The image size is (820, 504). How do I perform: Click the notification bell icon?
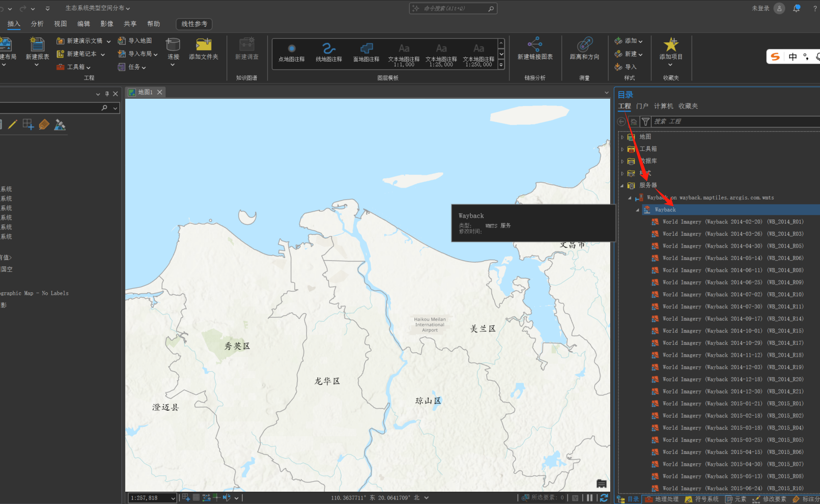tap(796, 8)
